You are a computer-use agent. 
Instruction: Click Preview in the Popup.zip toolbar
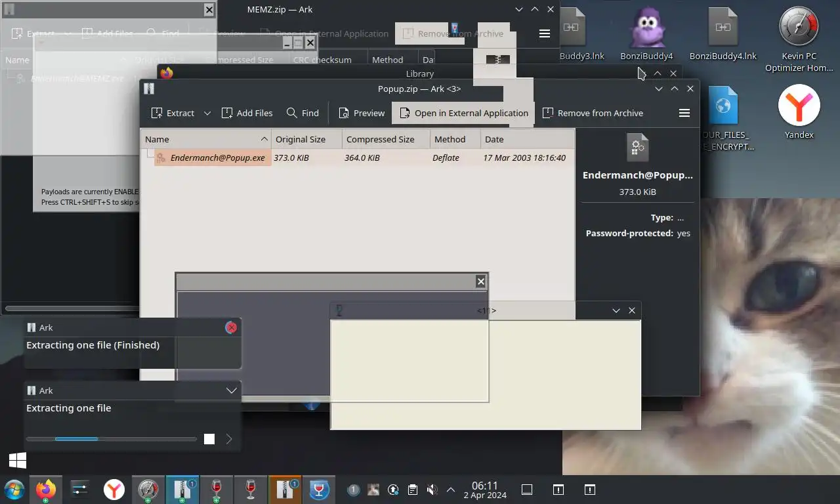pyautogui.click(x=362, y=113)
